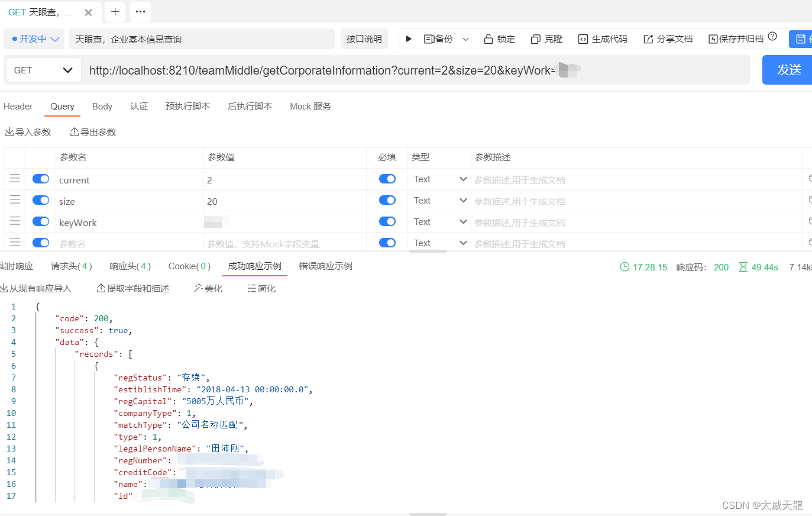Click 导入参数 import parameters
Screen dimensions: 812x516
click(28, 132)
